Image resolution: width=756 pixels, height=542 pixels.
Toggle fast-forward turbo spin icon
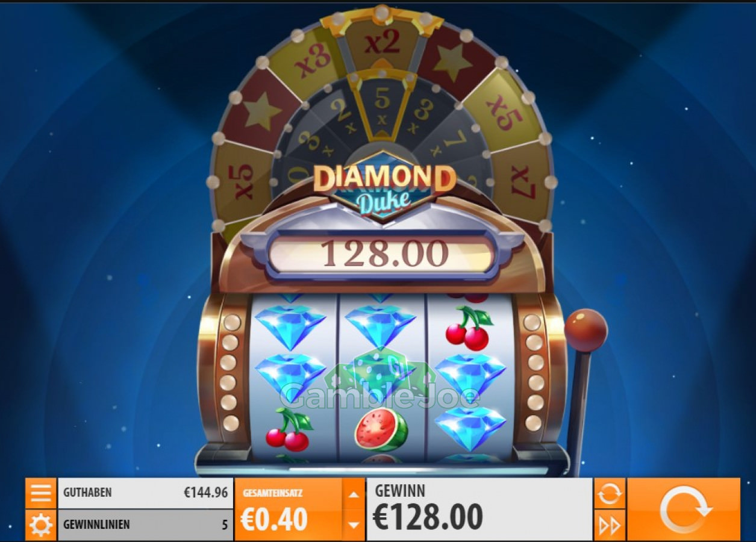[x=610, y=525]
